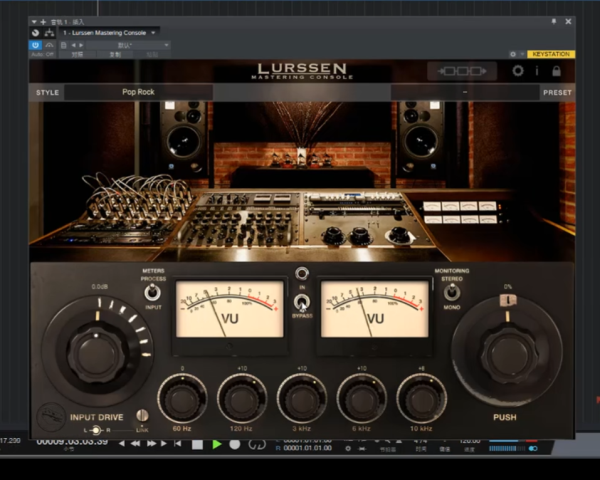Go to next host preset arrow
The image size is (600, 480).
point(81,45)
